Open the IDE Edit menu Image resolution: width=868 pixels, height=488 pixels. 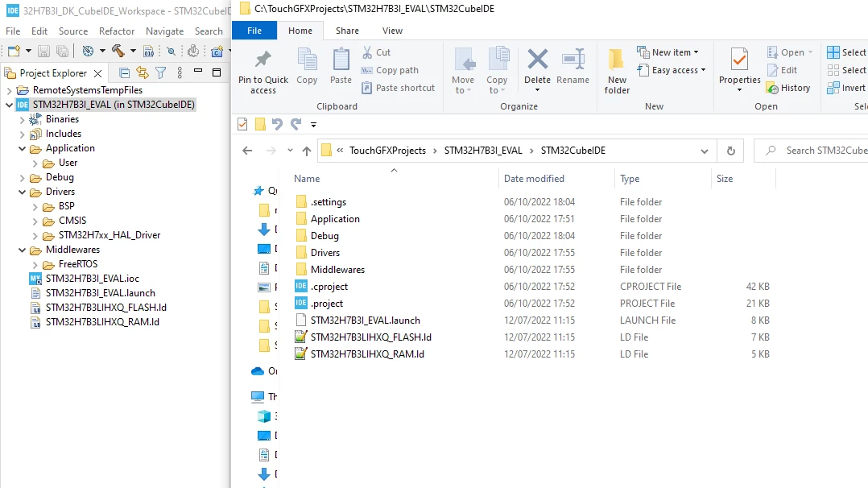(x=39, y=31)
